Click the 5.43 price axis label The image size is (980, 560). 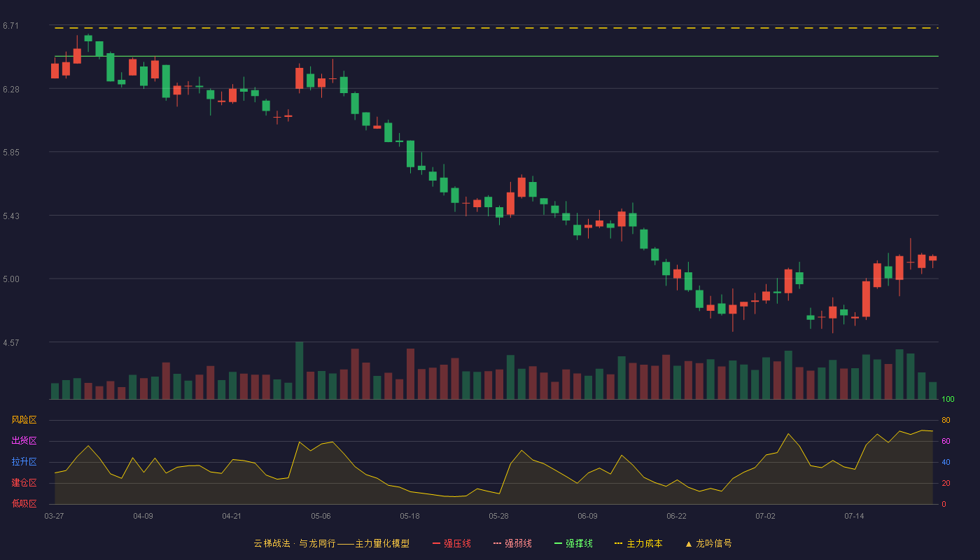tap(10, 216)
